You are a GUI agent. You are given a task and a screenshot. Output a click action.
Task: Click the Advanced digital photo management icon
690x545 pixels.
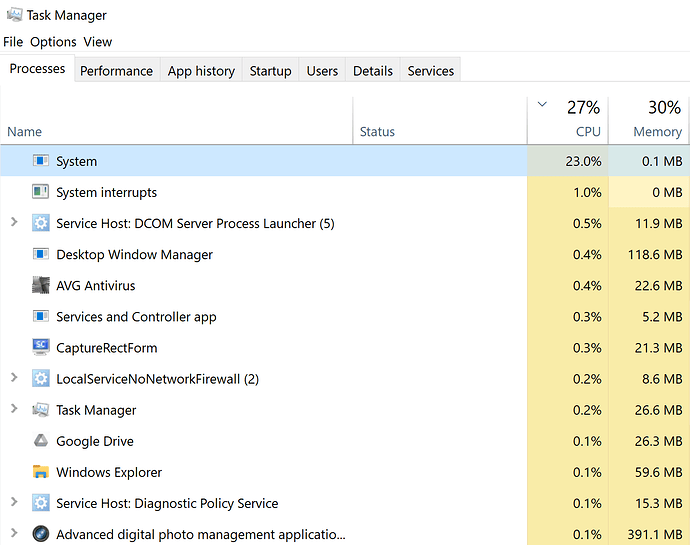coord(41,534)
